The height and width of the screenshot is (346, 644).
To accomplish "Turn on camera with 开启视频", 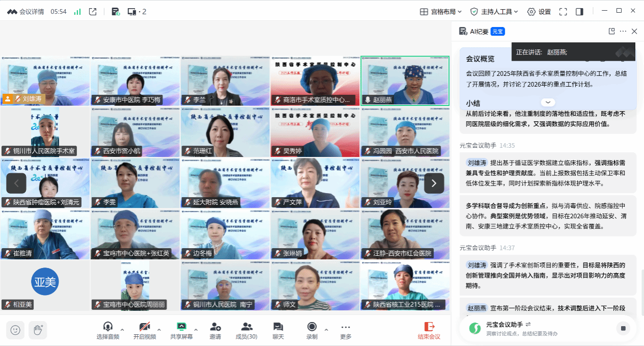I will coord(145,330).
